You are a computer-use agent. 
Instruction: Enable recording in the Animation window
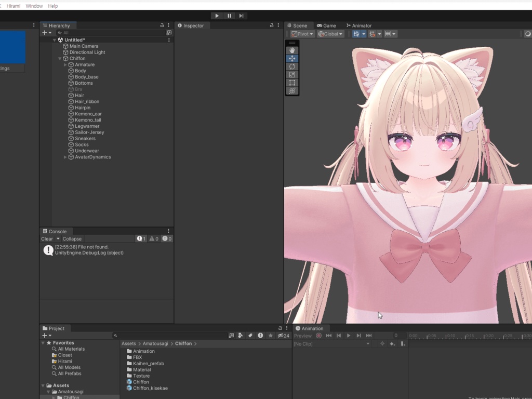pyautogui.click(x=318, y=336)
